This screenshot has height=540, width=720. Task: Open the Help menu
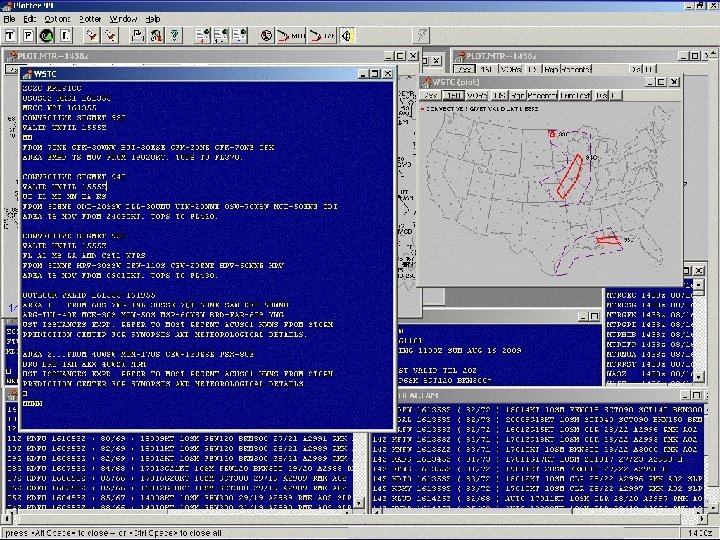(x=153, y=19)
